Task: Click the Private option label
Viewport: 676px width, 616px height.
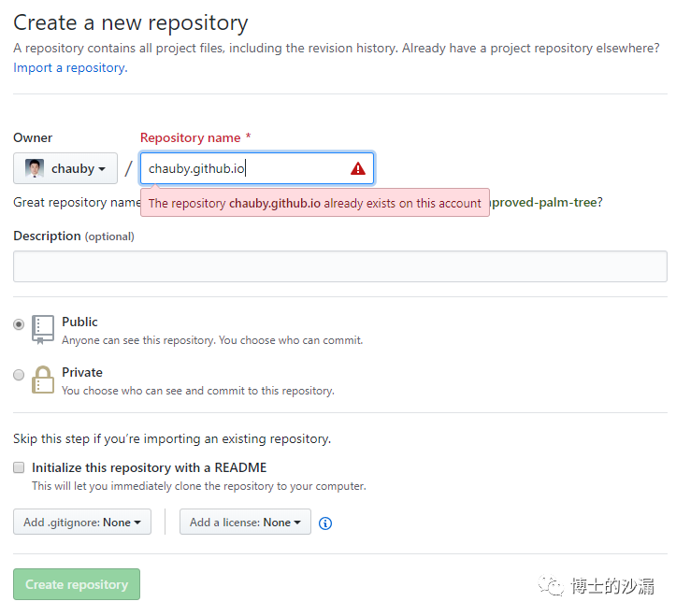Action: pyautogui.click(x=82, y=372)
